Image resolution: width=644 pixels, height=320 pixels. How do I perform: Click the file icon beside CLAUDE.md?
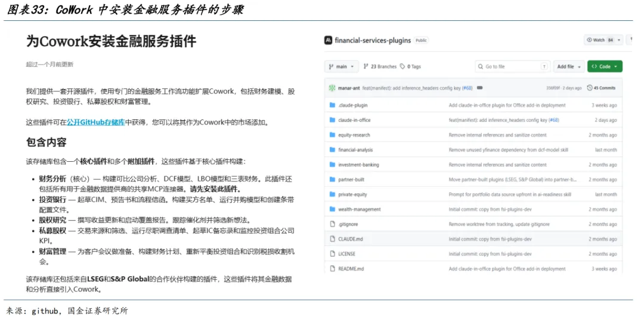(332, 239)
